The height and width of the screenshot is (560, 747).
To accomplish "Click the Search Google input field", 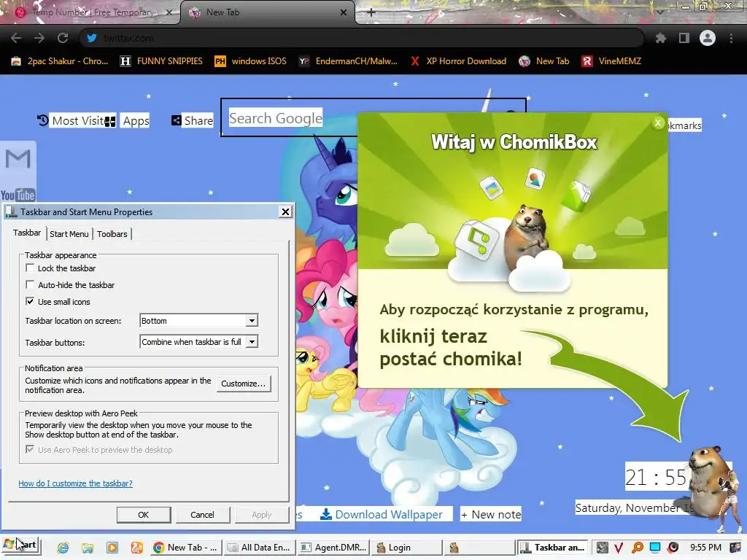I will click(x=373, y=117).
